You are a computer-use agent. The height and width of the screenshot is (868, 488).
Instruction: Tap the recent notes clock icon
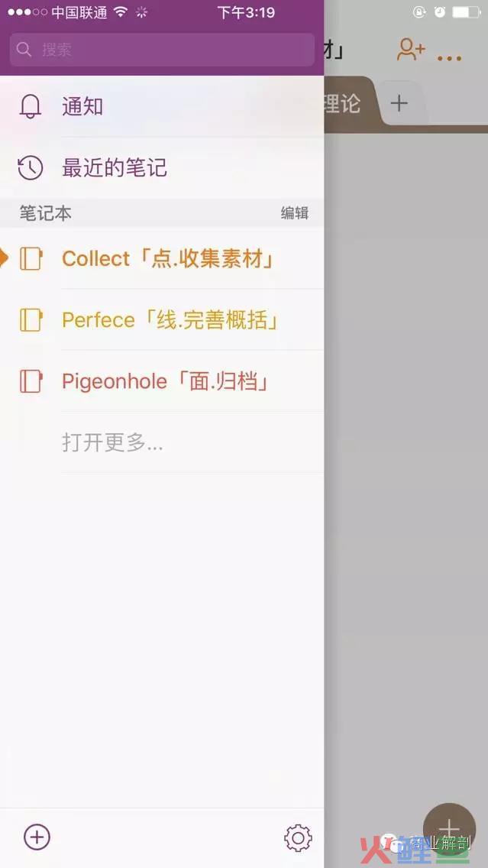31,168
